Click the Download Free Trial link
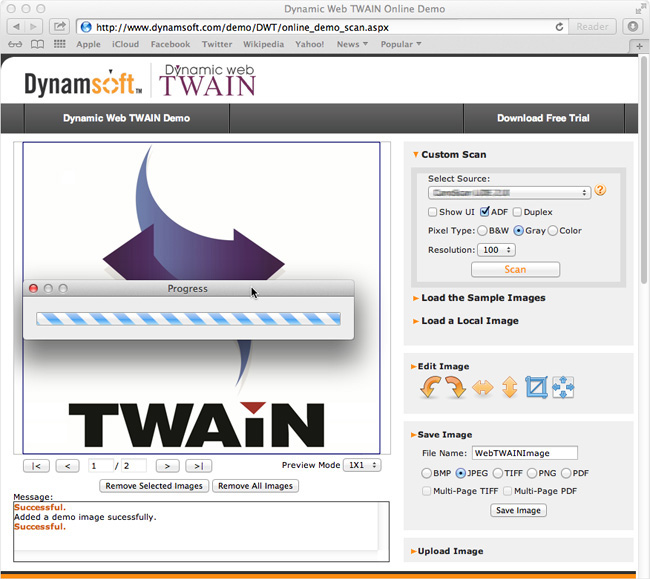The width and height of the screenshot is (650, 579). point(543,118)
